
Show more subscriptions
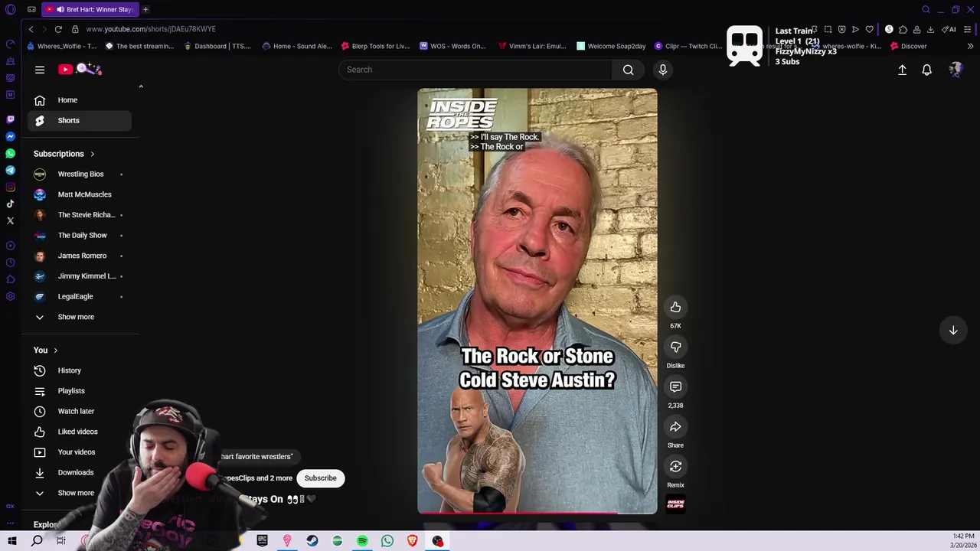pyautogui.click(x=76, y=317)
